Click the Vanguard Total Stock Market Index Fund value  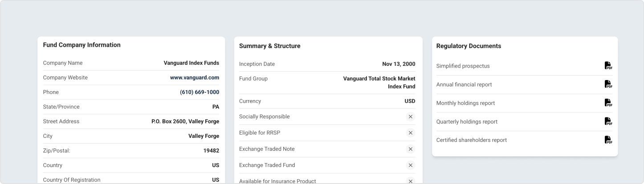click(x=379, y=82)
